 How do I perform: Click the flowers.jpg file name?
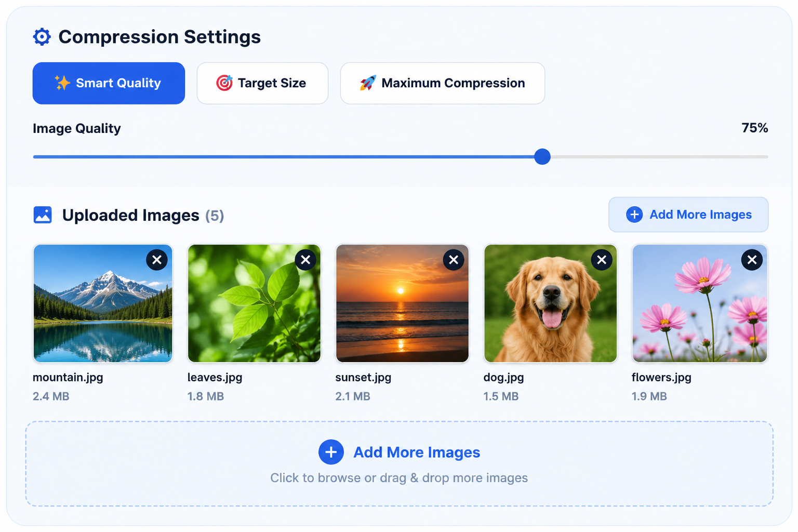pyautogui.click(x=661, y=378)
